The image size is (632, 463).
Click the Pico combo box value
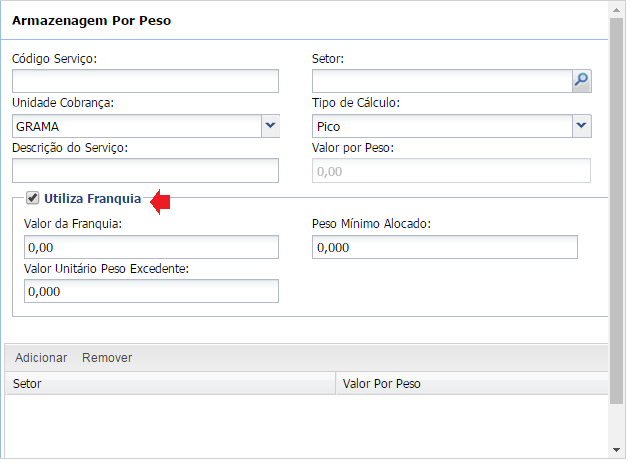(441, 126)
